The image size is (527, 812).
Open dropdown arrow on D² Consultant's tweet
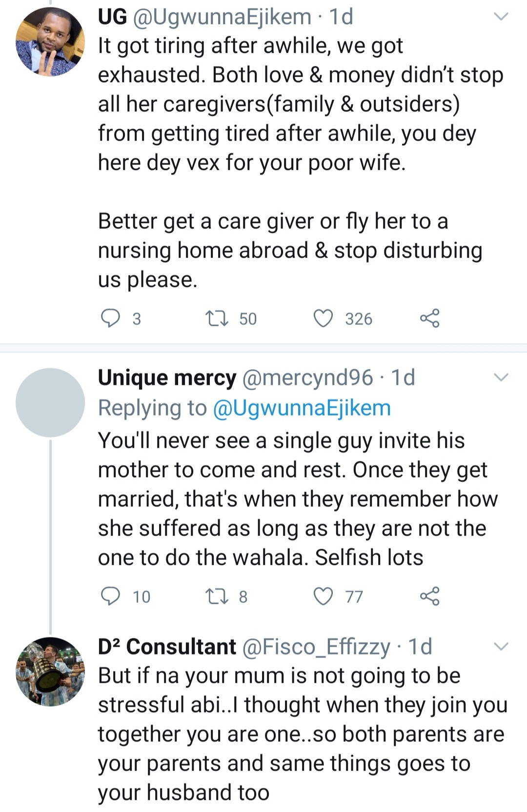[x=501, y=647]
